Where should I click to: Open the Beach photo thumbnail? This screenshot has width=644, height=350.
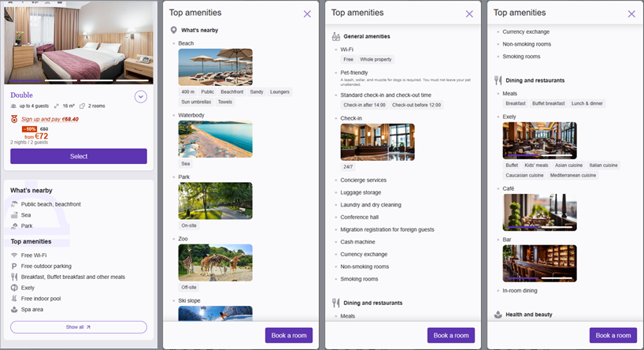pos(215,67)
